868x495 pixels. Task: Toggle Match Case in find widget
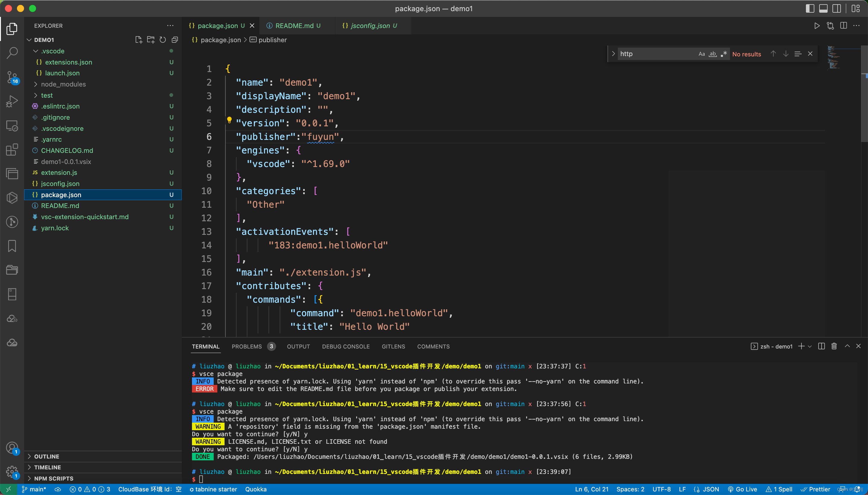click(701, 54)
